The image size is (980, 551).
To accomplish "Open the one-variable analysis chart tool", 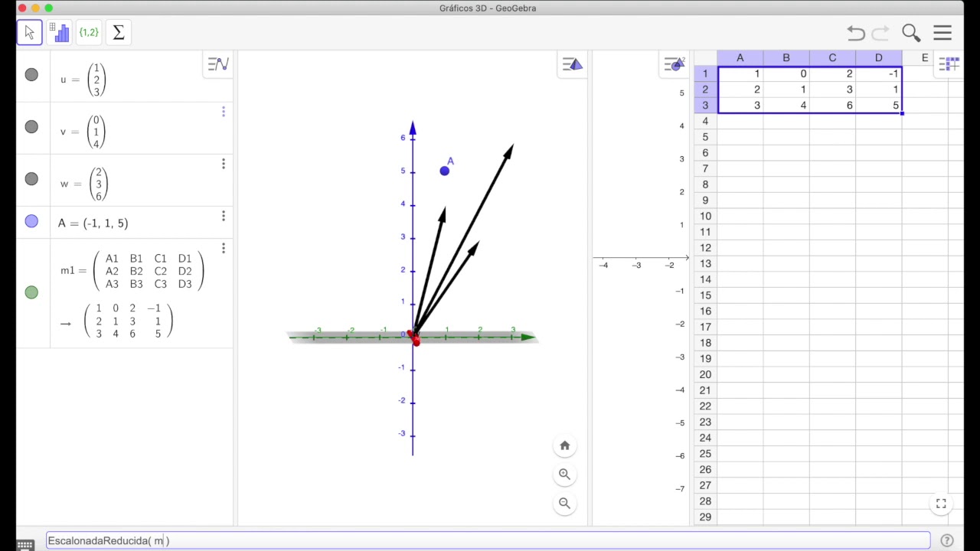I will click(59, 32).
